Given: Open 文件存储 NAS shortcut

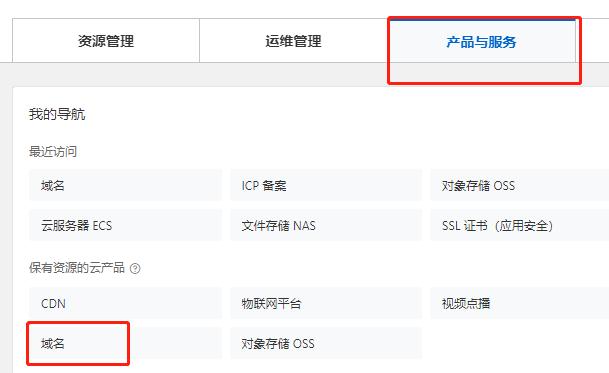Looking at the screenshot, I should coord(326,225).
